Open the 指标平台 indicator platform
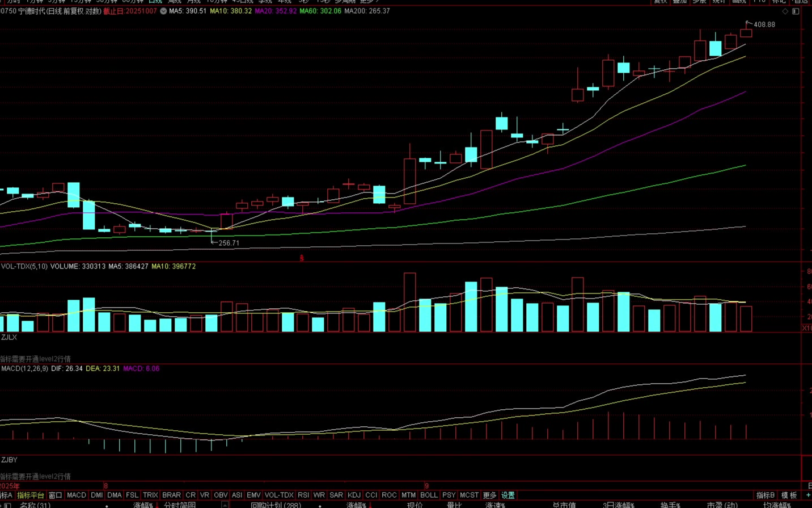This screenshot has width=812, height=508. (30, 496)
